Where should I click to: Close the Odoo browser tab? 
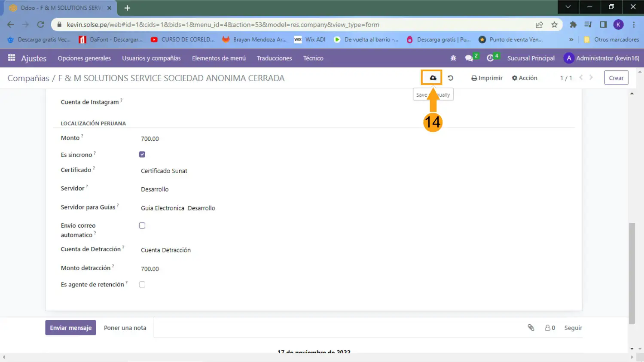[x=109, y=8]
